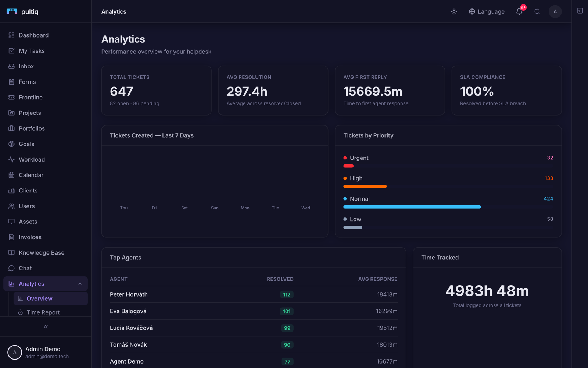Click the Dashboard icon in sidebar

coord(11,35)
